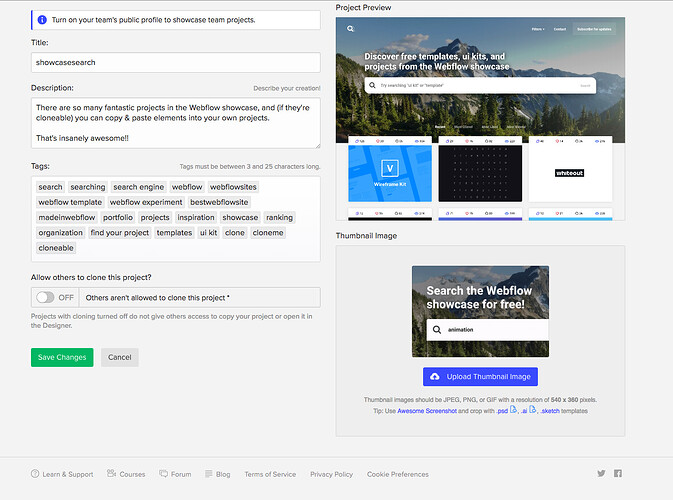Open the Facebook icon in the footer

(618, 473)
